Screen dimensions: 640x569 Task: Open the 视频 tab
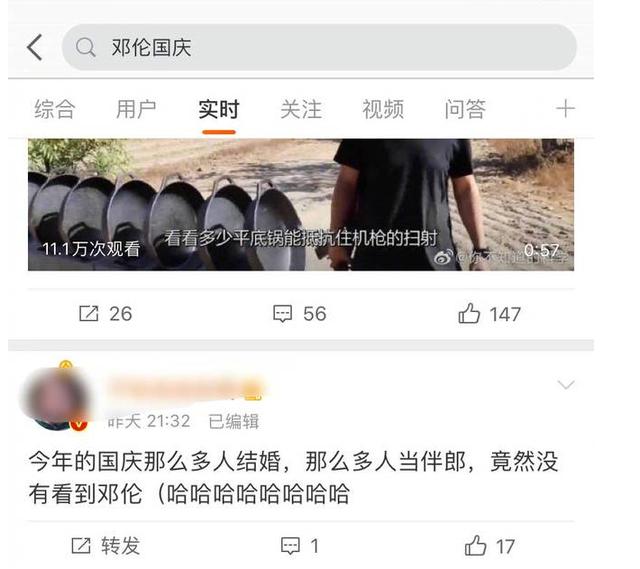tap(383, 109)
